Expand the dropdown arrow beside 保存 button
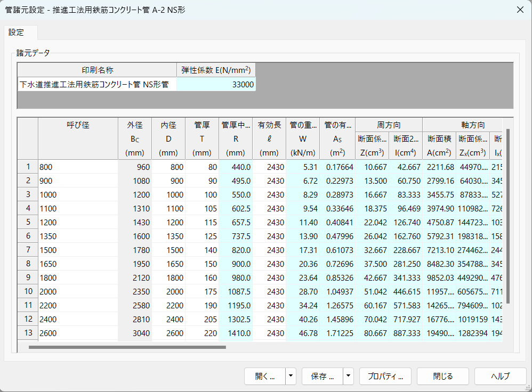The width and height of the screenshot is (532, 392). (x=349, y=376)
